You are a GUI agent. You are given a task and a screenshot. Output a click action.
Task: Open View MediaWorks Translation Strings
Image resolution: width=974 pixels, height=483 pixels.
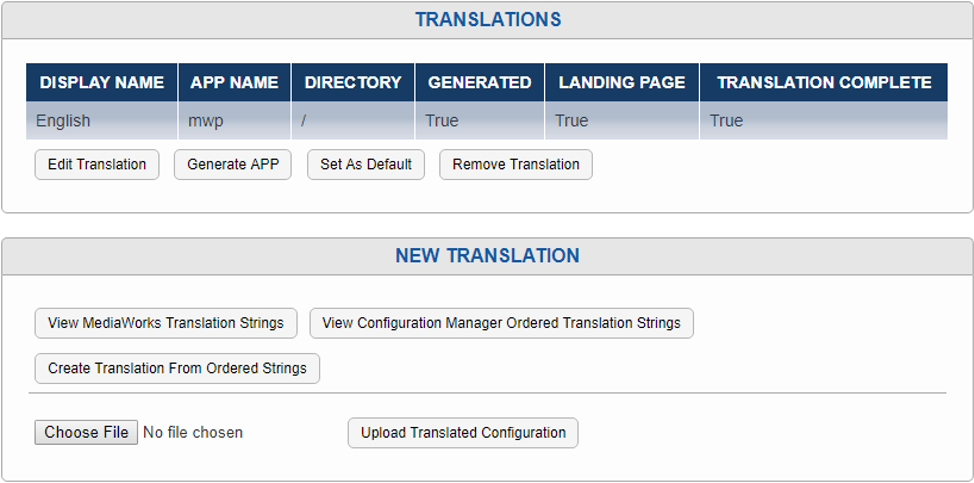tap(166, 323)
